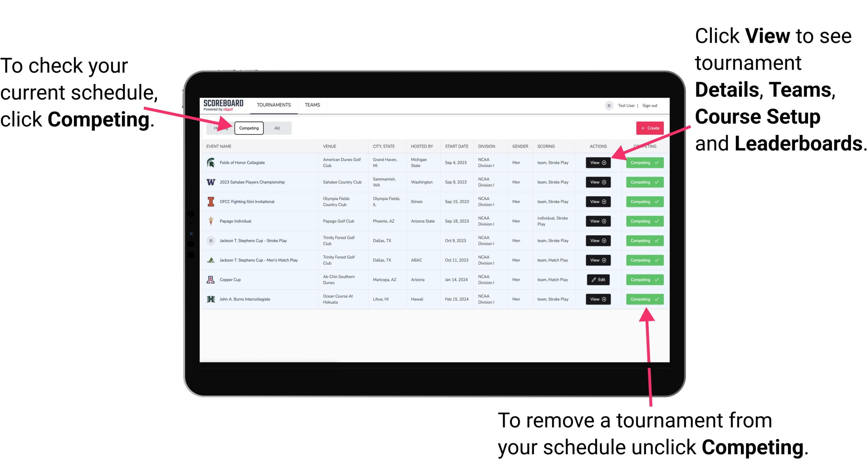Select the All filter tab

276,128
